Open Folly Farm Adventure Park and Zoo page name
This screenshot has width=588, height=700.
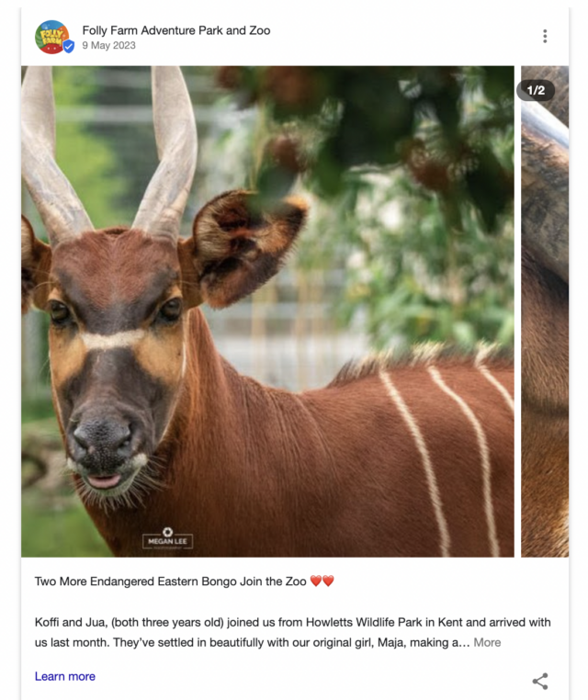[175, 30]
